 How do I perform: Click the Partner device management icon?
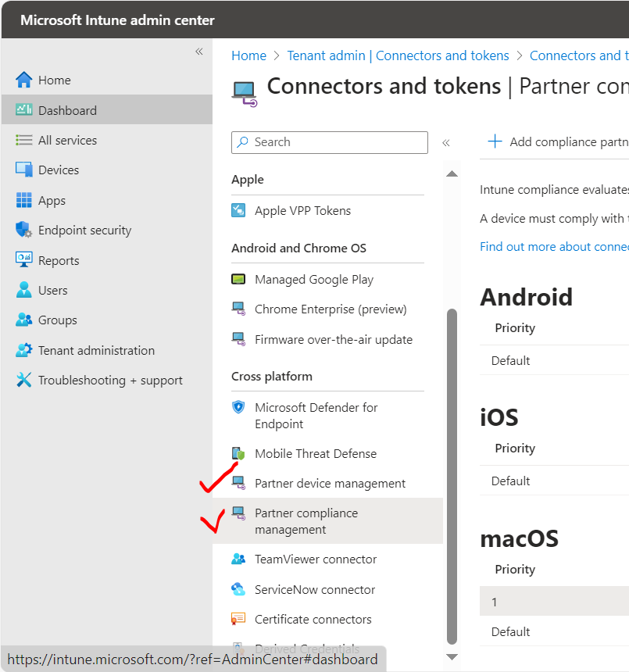click(238, 483)
